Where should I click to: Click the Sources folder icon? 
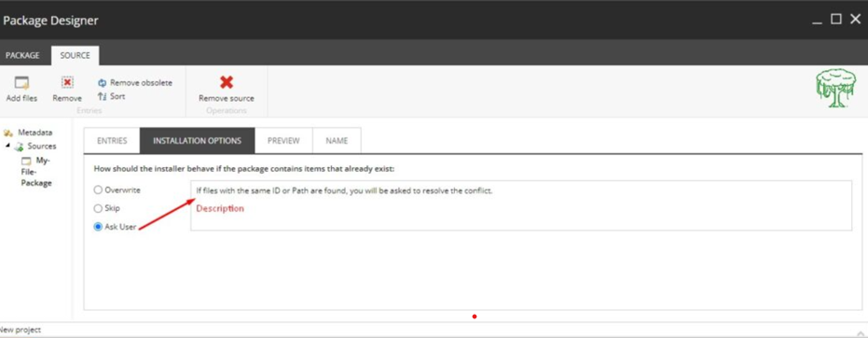click(x=19, y=147)
